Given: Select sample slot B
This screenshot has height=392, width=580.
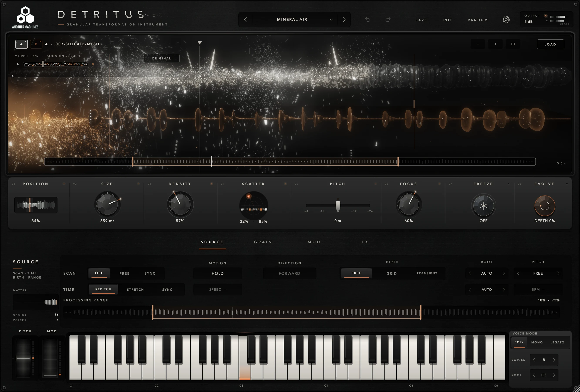Looking at the screenshot, I should pos(36,44).
